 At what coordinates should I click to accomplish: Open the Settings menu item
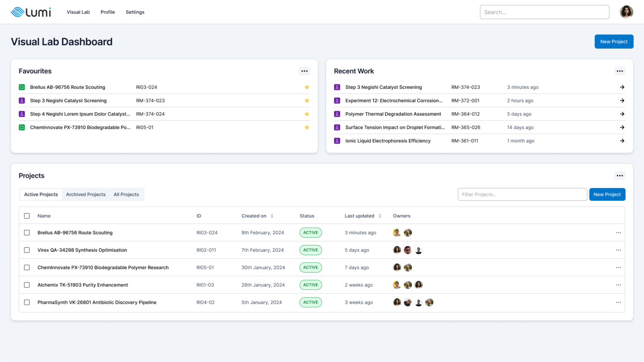click(135, 12)
